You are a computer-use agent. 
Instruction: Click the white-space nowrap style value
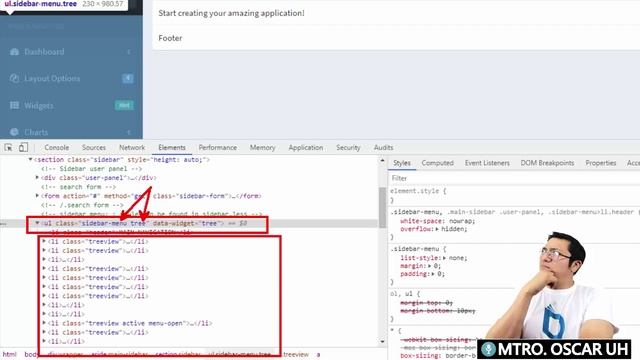(x=461, y=221)
